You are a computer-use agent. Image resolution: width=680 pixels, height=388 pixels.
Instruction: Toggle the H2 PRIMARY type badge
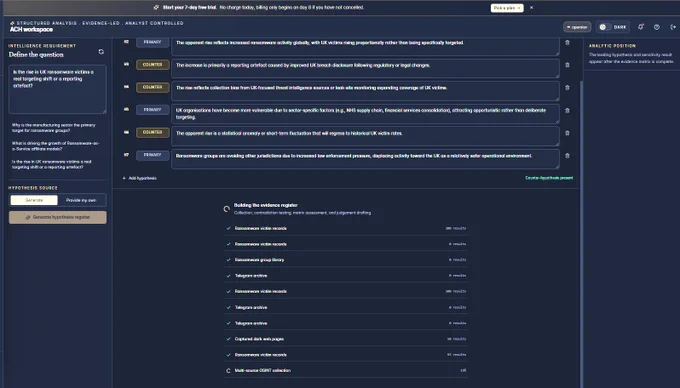(153, 42)
